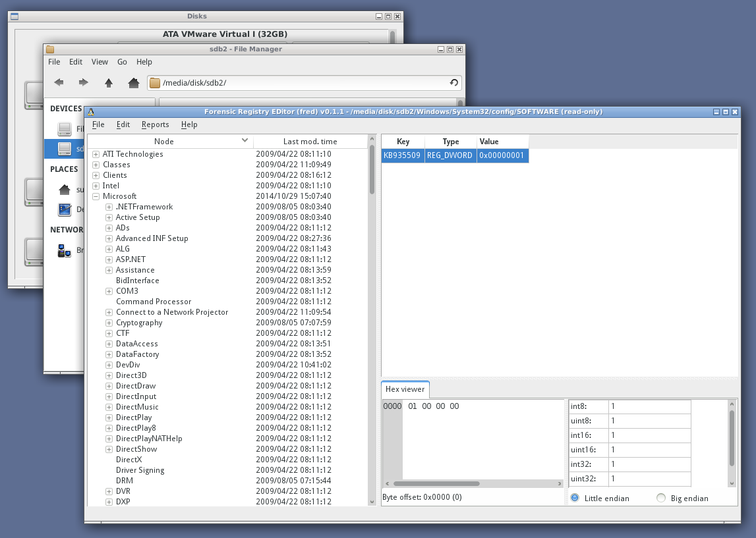Image resolution: width=756 pixels, height=538 pixels.
Task: Expand the Cryptography node
Action: point(109,323)
